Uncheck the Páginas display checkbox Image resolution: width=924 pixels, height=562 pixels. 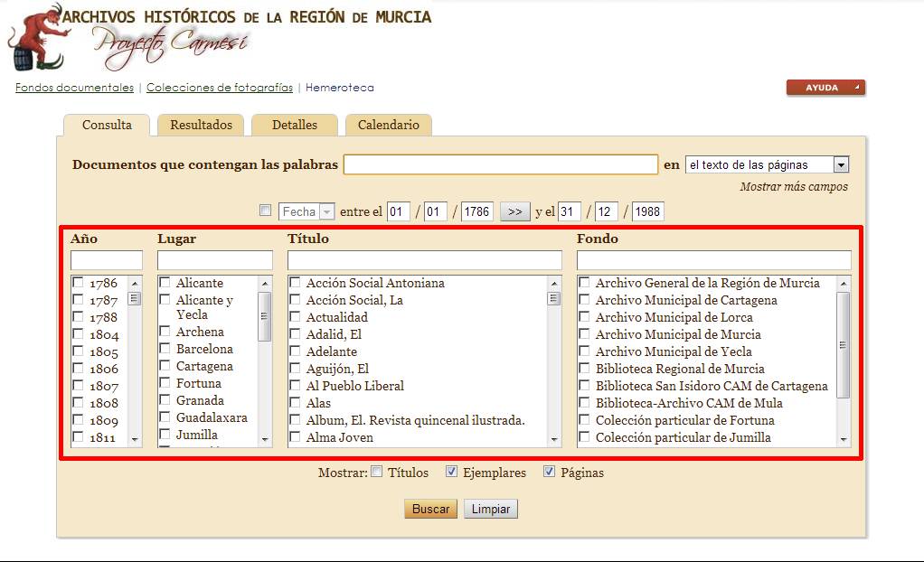(549, 472)
